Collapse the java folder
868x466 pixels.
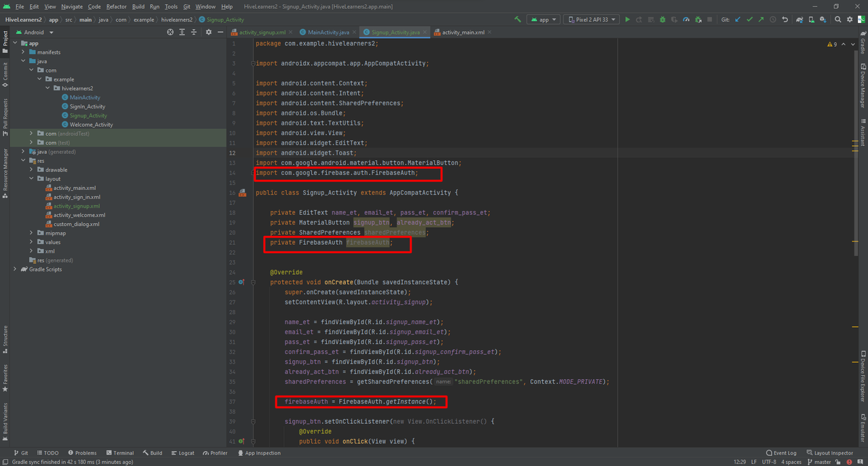tap(23, 61)
